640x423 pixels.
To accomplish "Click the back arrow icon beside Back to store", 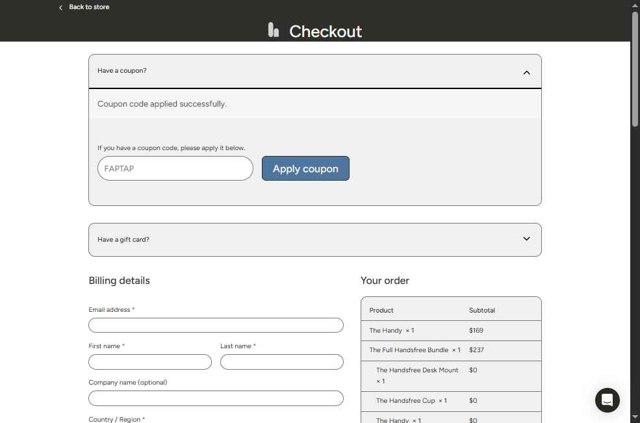I will [x=61, y=7].
